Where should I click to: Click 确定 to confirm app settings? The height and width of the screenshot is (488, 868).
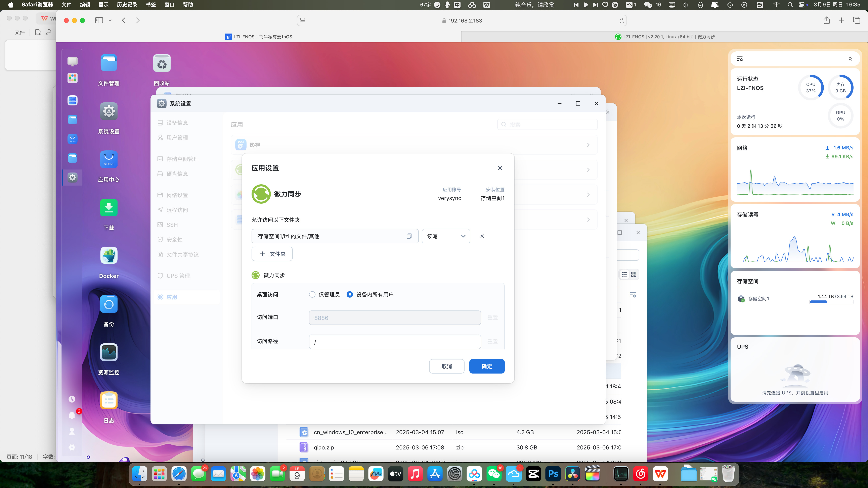click(487, 367)
